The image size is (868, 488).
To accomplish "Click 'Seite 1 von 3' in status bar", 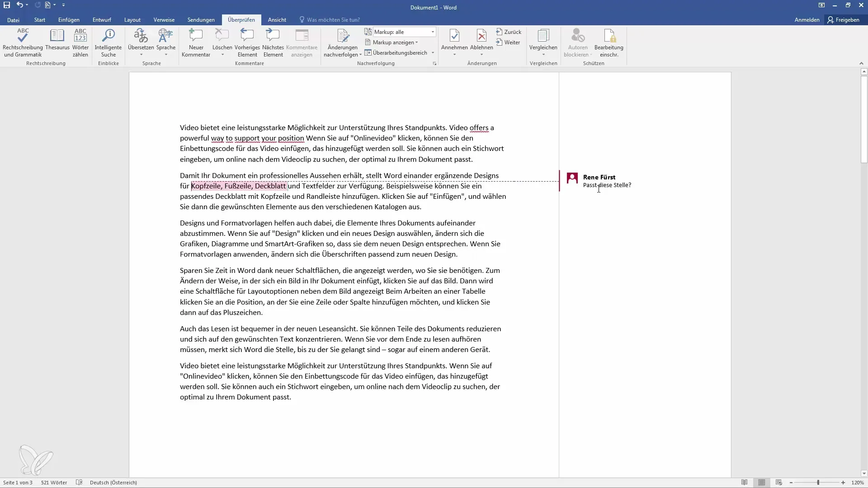I will click(x=18, y=483).
